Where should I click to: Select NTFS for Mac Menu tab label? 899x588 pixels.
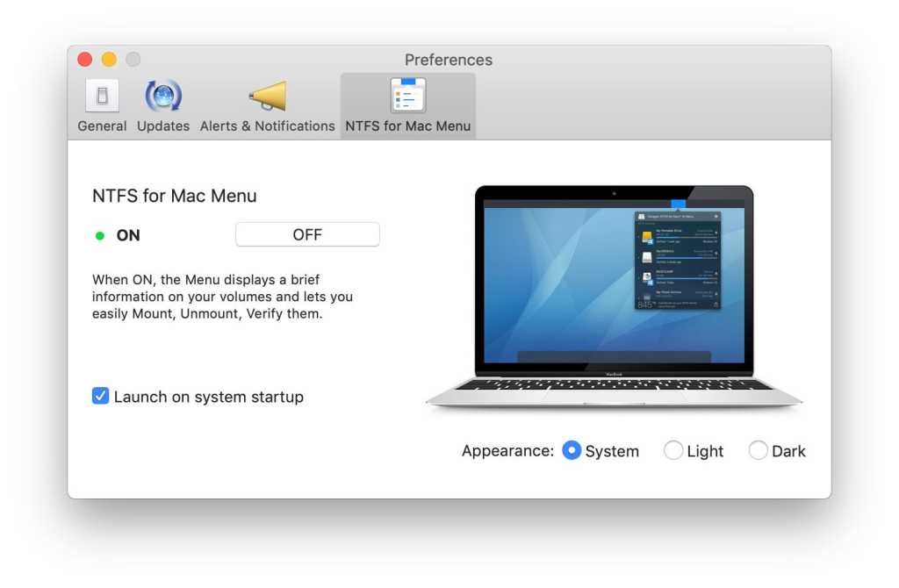(x=408, y=126)
